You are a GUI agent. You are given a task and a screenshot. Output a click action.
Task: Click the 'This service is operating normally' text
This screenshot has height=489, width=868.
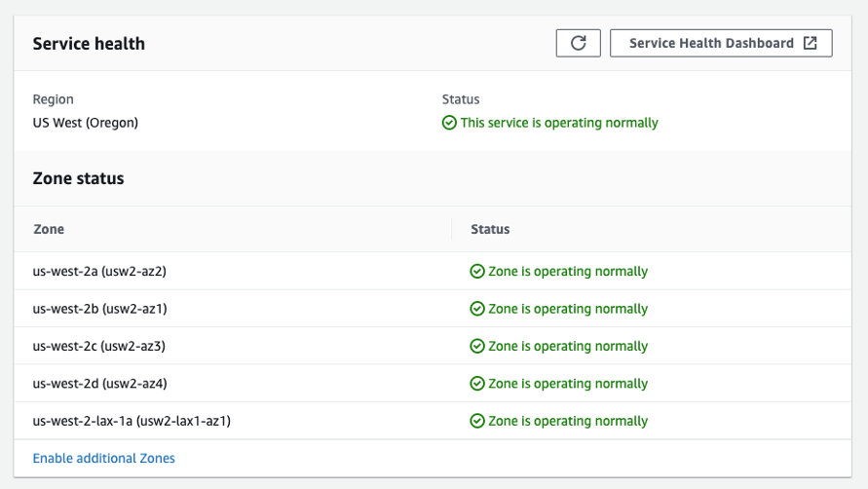point(559,124)
